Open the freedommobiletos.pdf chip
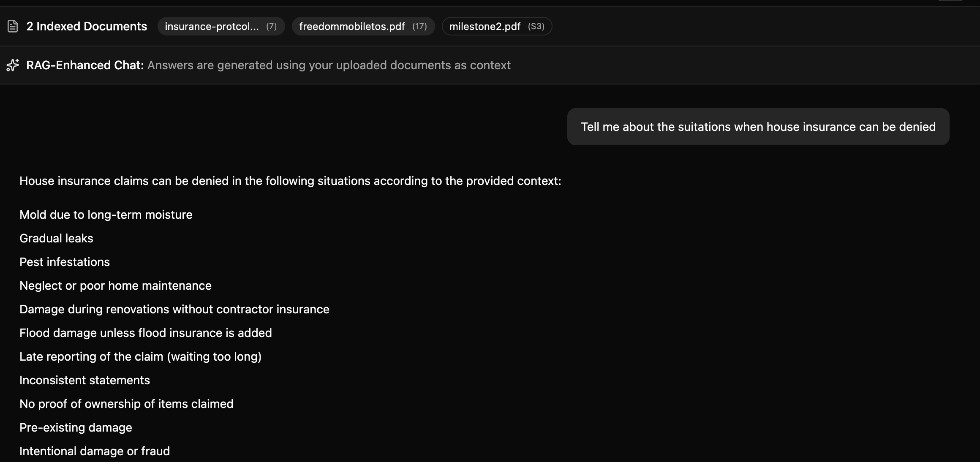 tap(352, 26)
